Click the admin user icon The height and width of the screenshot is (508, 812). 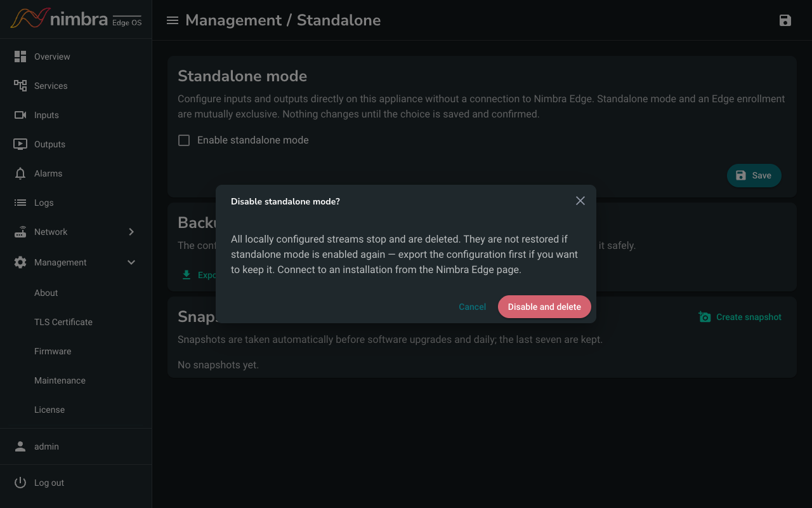20,446
